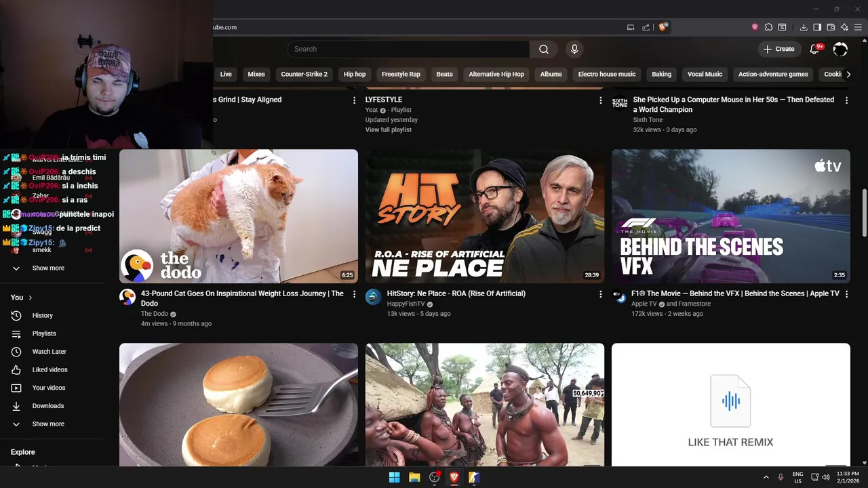868x488 pixels.
Task: Open YouTube notifications bell
Action: (x=815, y=49)
